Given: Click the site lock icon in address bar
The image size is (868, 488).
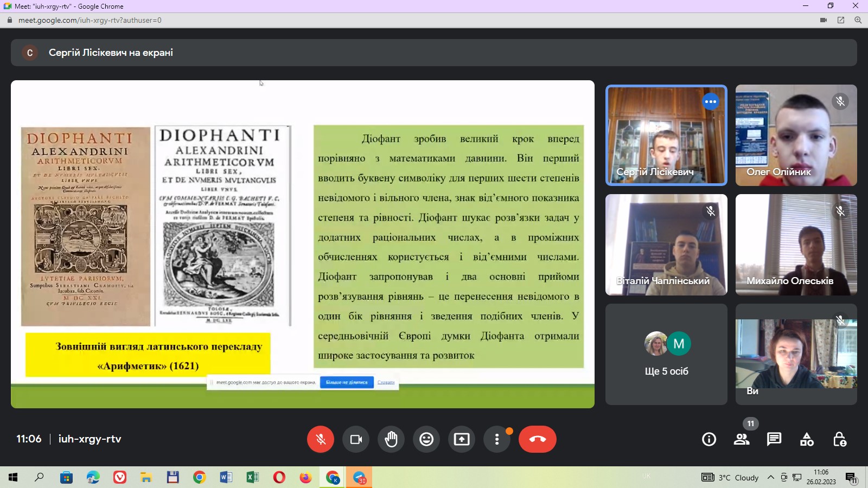Looking at the screenshot, I should pyautogui.click(x=9, y=20).
